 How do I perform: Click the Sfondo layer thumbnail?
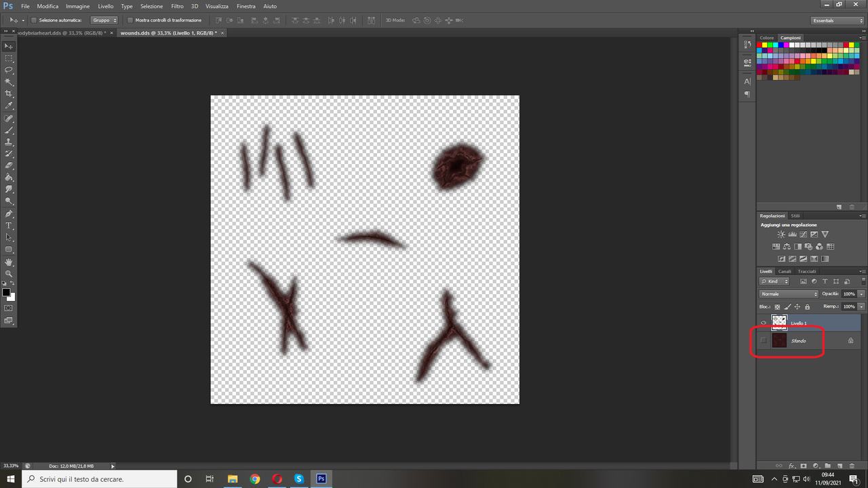click(779, 340)
